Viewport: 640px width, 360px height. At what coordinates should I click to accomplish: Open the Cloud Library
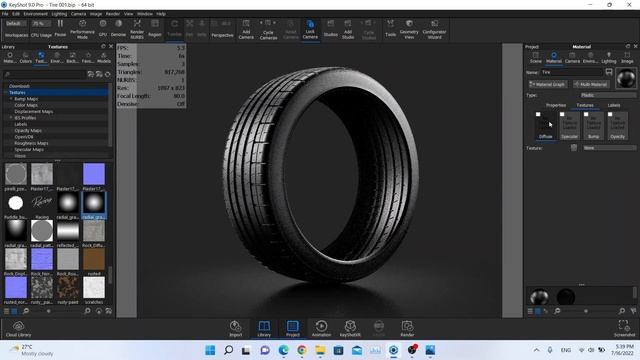(18, 329)
